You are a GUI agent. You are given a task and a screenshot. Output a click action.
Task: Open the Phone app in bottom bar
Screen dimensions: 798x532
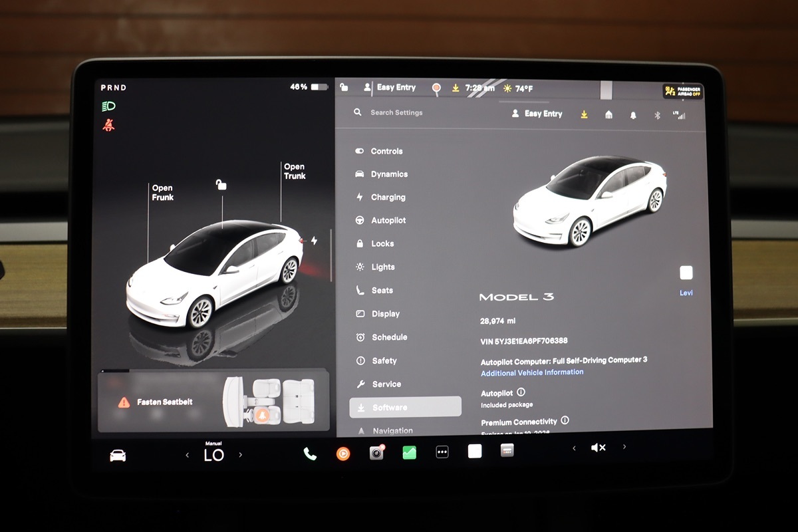(x=310, y=454)
